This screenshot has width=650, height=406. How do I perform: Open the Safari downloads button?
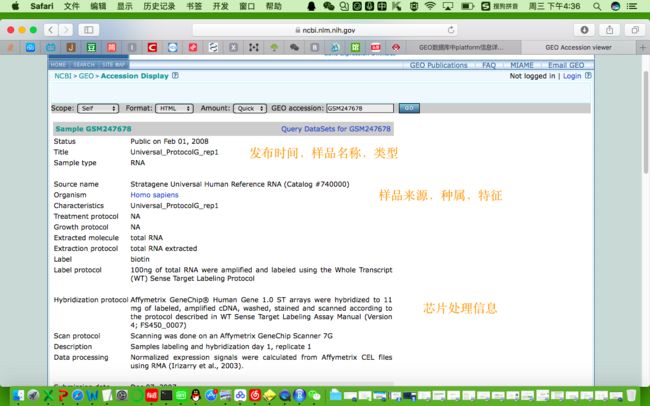(x=585, y=30)
